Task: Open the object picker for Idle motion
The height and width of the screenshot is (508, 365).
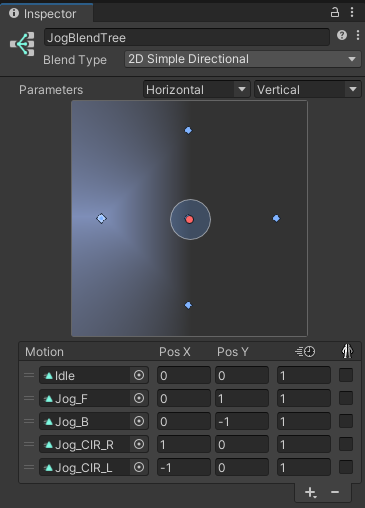Action: pos(139,375)
